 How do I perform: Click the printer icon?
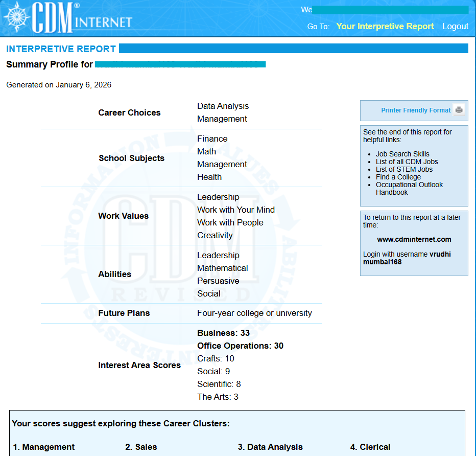(x=459, y=110)
